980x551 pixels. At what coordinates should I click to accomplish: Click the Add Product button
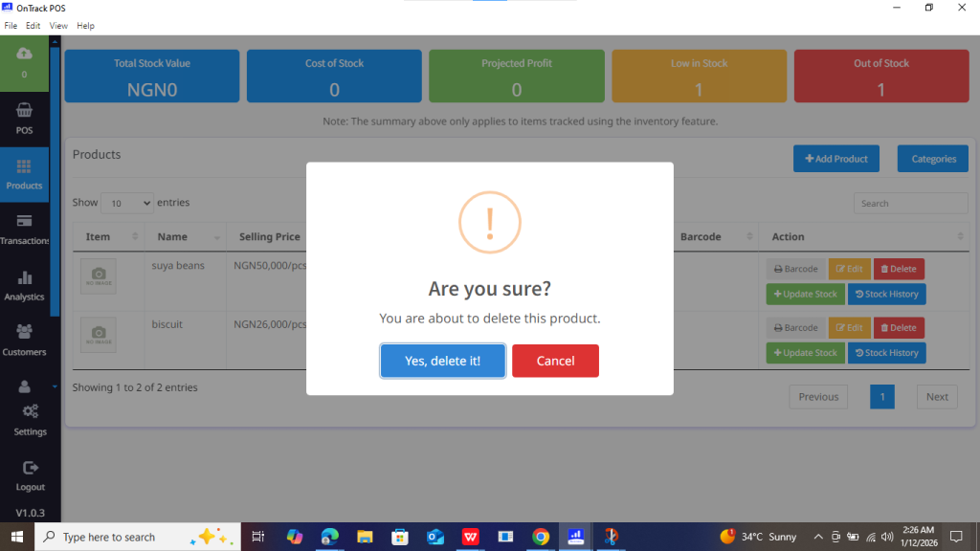tap(835, 159)
